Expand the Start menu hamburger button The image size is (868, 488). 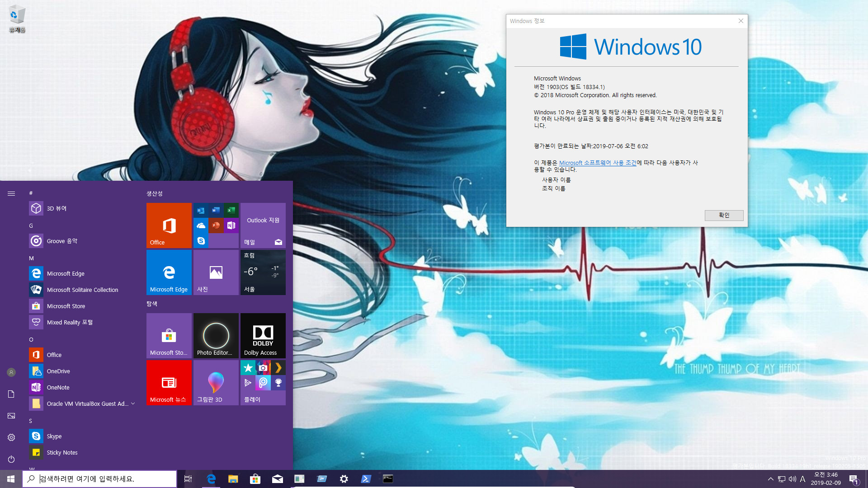point(11,193)
